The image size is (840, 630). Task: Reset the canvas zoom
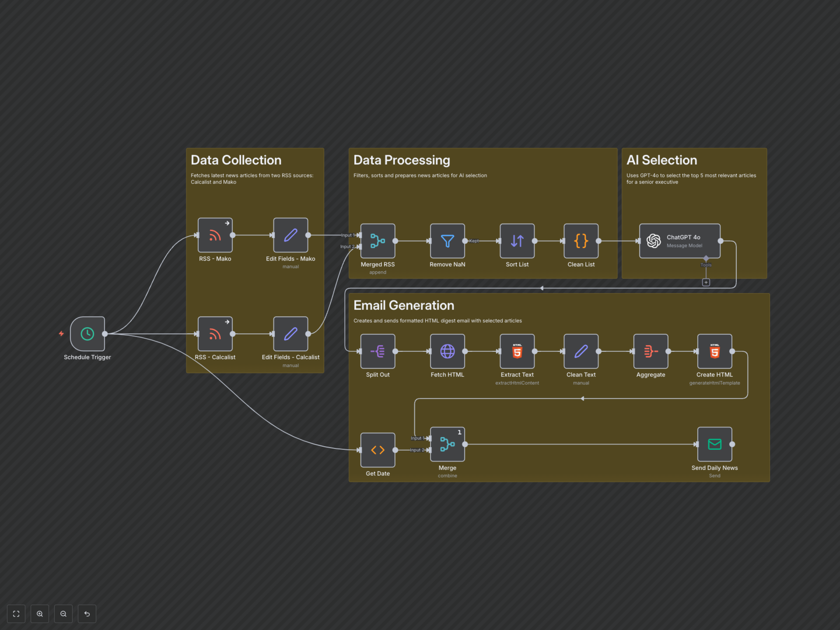87,614
